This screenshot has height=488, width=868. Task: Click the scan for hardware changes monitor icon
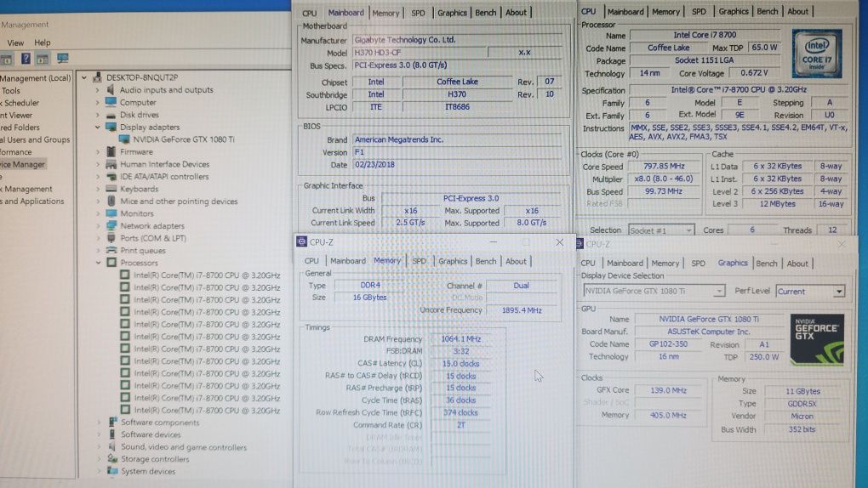coord(63,58)
